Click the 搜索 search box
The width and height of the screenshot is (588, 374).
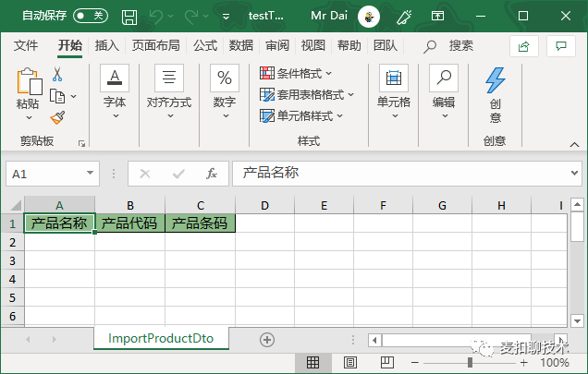click(450, 46)
